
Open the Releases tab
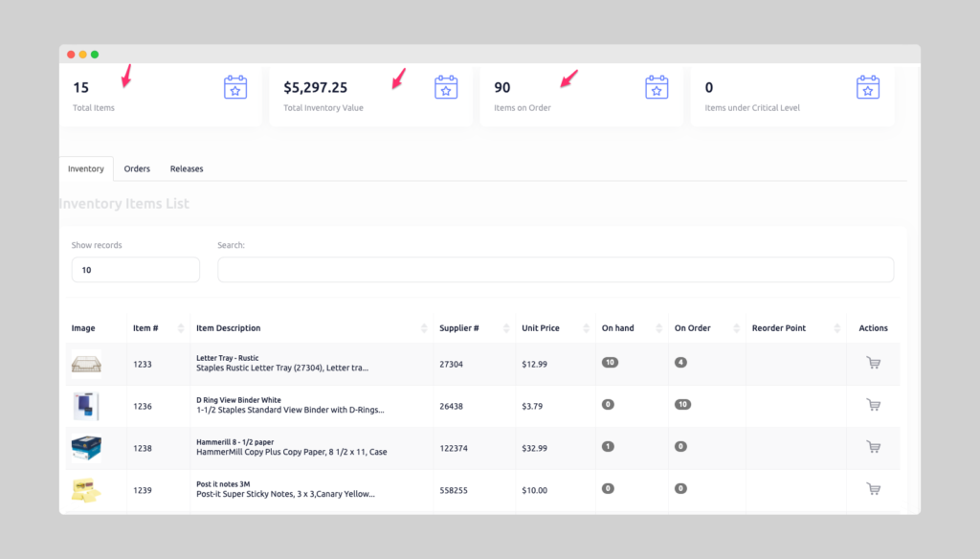click(187, 169)
